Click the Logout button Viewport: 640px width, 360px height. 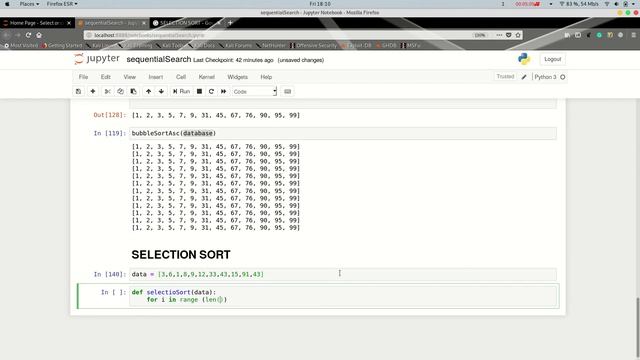click(553, 59)
